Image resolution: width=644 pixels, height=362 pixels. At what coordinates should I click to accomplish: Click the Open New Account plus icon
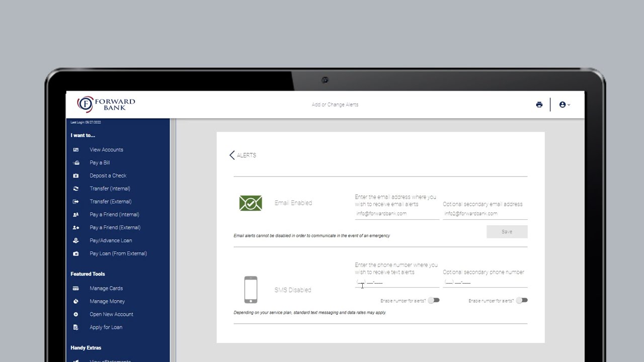[x=76, y=315]
